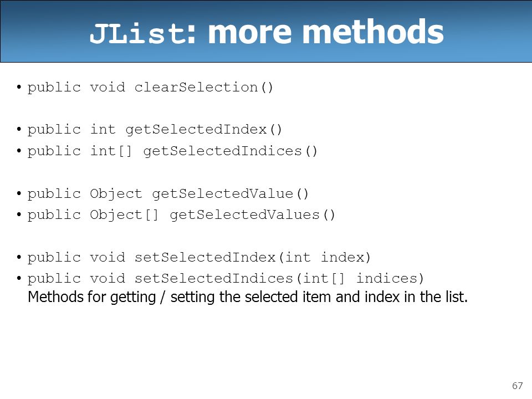
Task: Click the setSelectedIndex(int index) line
Action: (x=199, y=257)
